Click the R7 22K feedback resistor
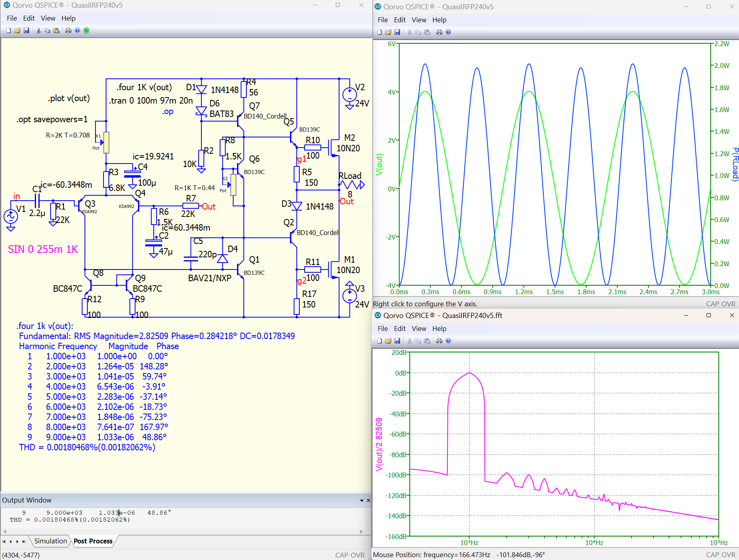The width and height of the screenshot is (739, 560). [191, 206]
